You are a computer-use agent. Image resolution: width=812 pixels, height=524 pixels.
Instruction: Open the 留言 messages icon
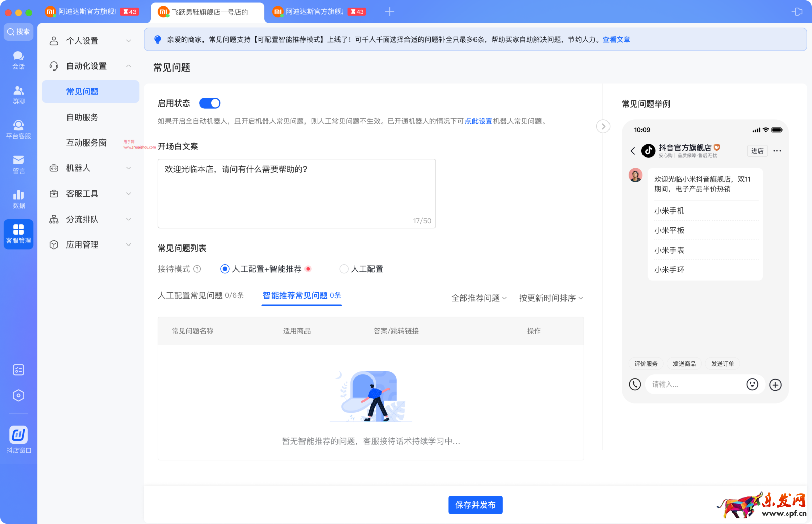click(x=18, y=165)
